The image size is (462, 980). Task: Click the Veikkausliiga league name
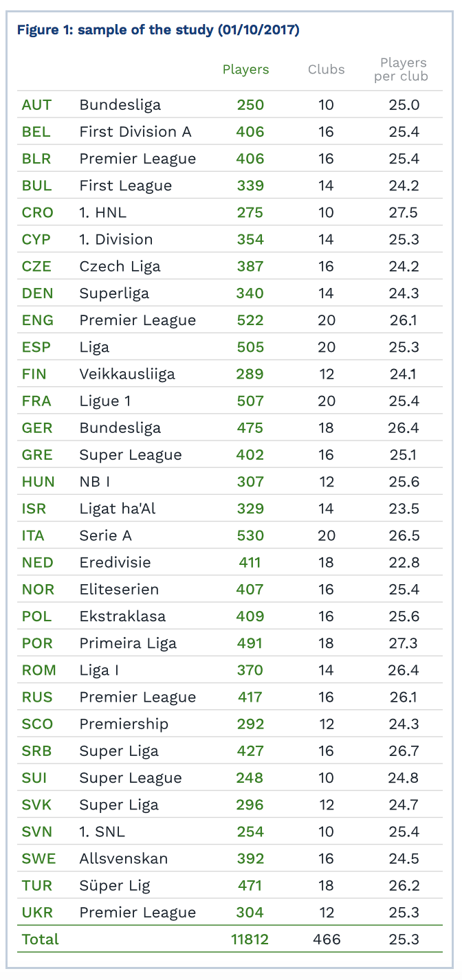[127, 374]
